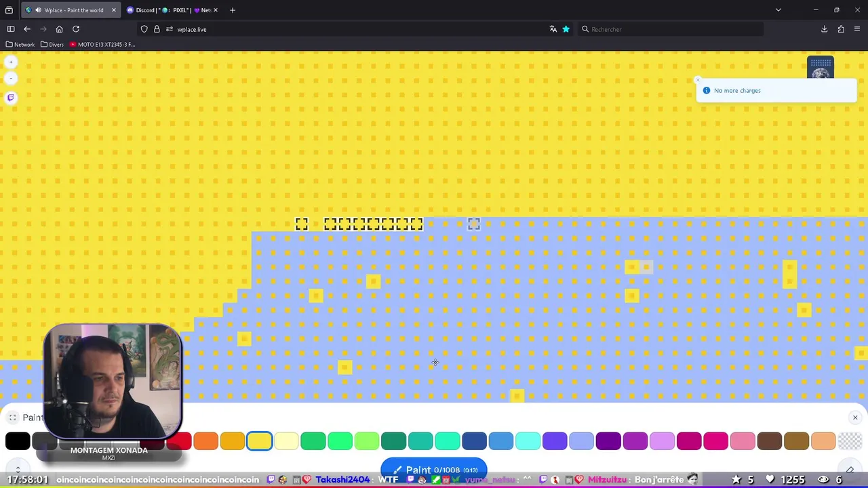Pick the selected yellow color swatch

[x=260, y=441]
